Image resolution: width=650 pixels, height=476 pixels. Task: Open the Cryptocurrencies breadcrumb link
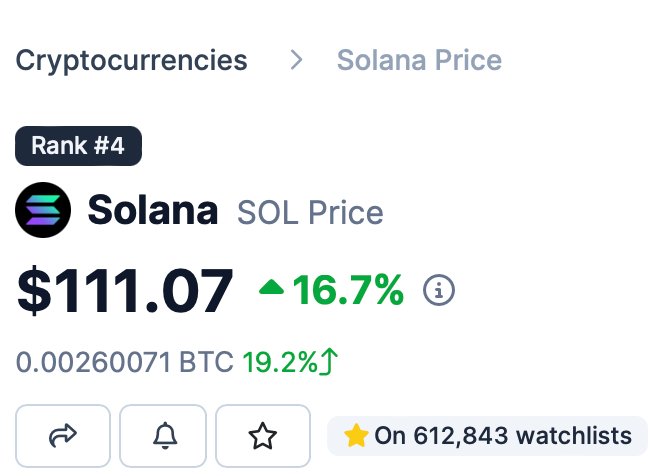coord(131,60)
